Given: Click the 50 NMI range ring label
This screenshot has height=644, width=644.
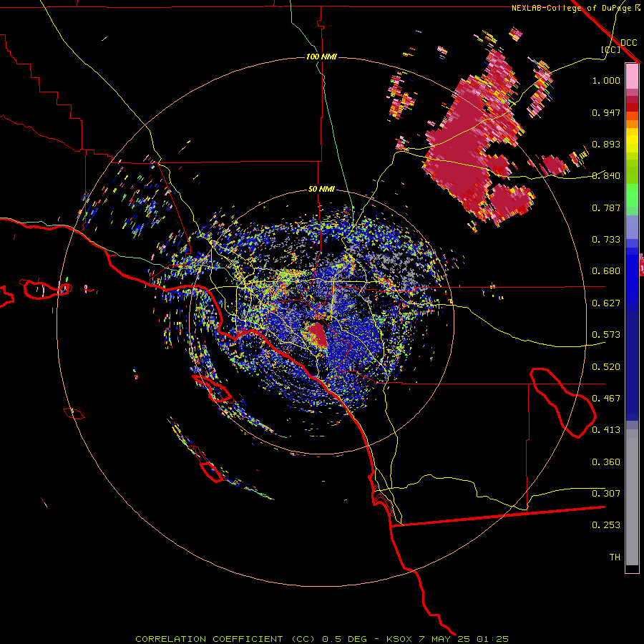Looking at the screenshot, I should 321,190.
